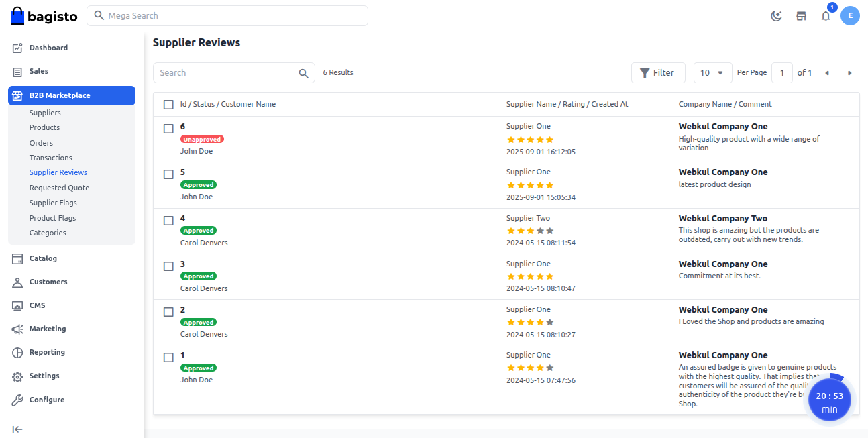Click the Filter button

[658, 72]
